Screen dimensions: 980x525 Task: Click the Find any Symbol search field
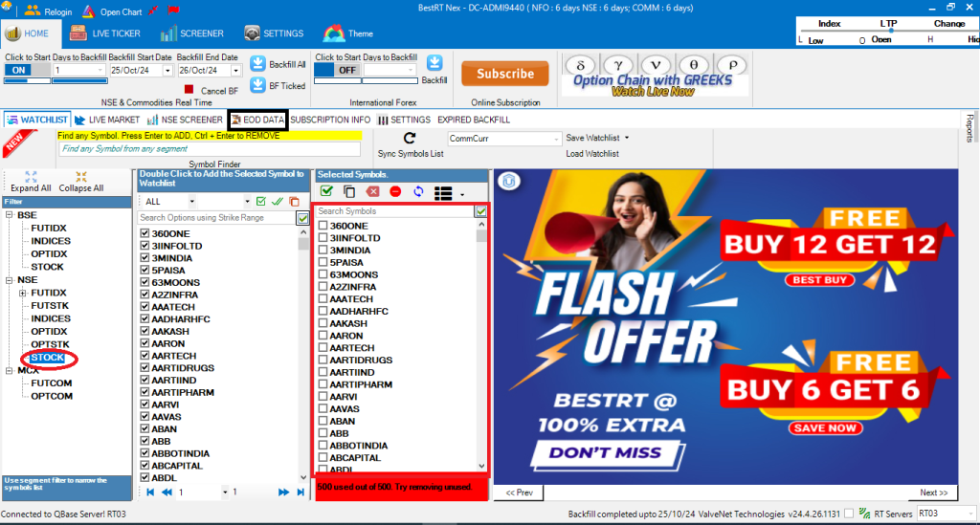(x=210, y=149)
